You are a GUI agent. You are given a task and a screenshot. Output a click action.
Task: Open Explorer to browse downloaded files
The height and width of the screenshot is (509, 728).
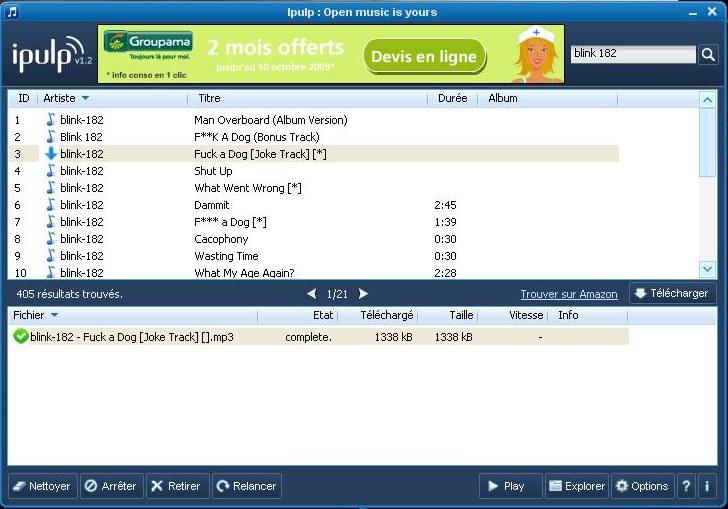tap(577, 486)
